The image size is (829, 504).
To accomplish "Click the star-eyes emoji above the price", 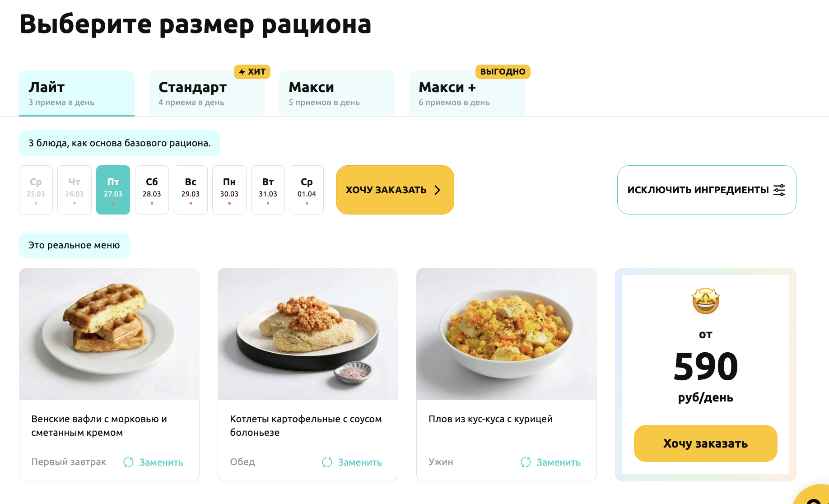I will pyautogui.click(x=705, y=301).
